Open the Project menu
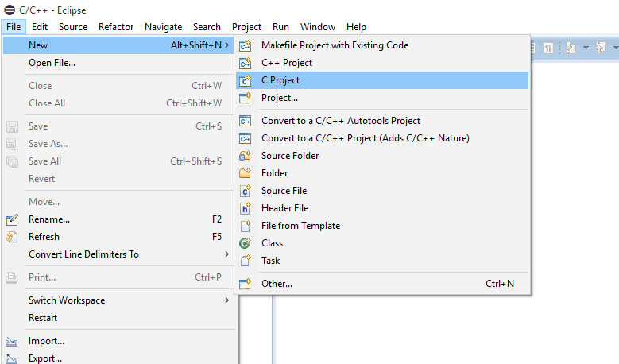Image resolution: width=619 pixels, height=364 pixels. pos(247,27)
